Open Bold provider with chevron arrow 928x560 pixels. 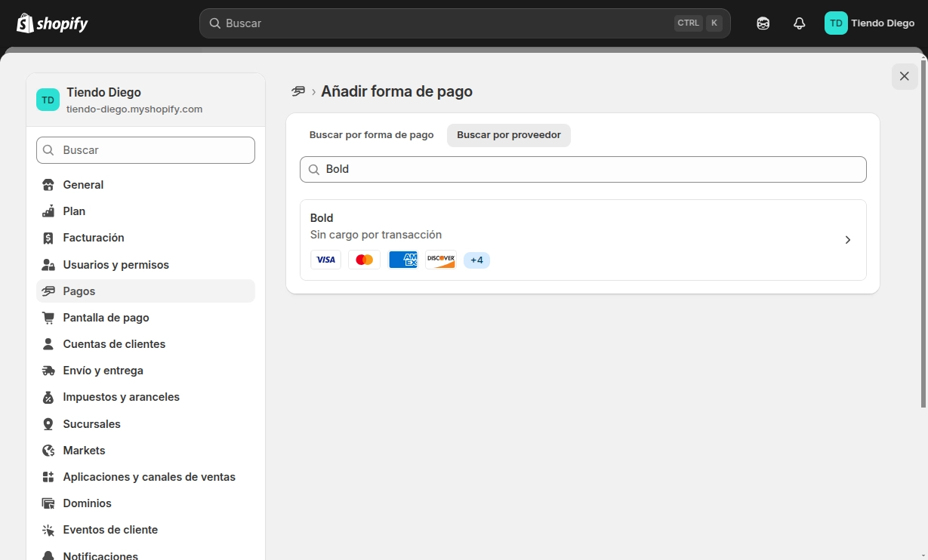pyautogui.click(x=847, y=240)
